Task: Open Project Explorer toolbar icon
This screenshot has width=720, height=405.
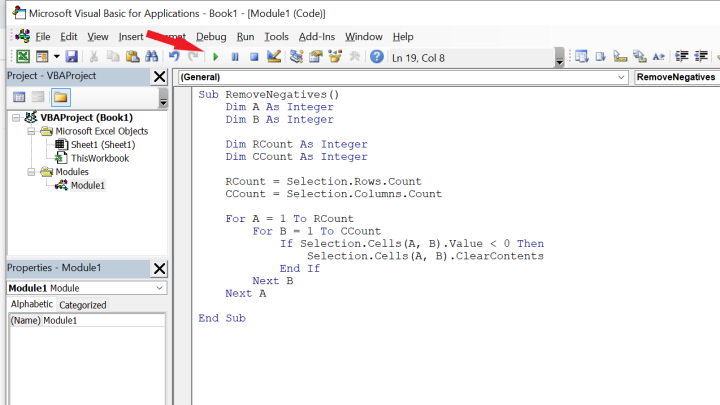Action: [297, 56]
